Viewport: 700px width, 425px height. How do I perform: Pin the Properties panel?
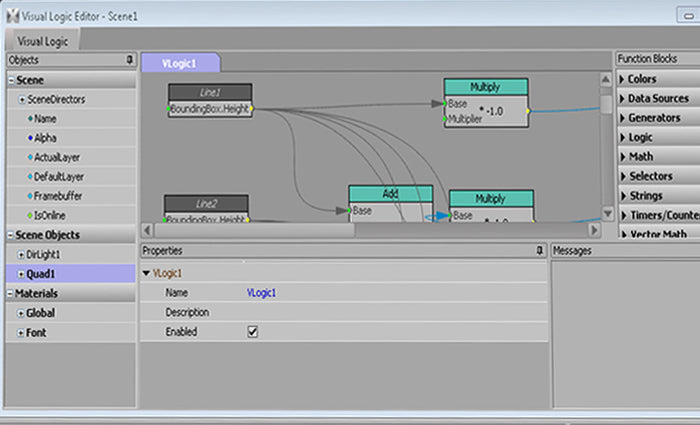tap(538, 250)
